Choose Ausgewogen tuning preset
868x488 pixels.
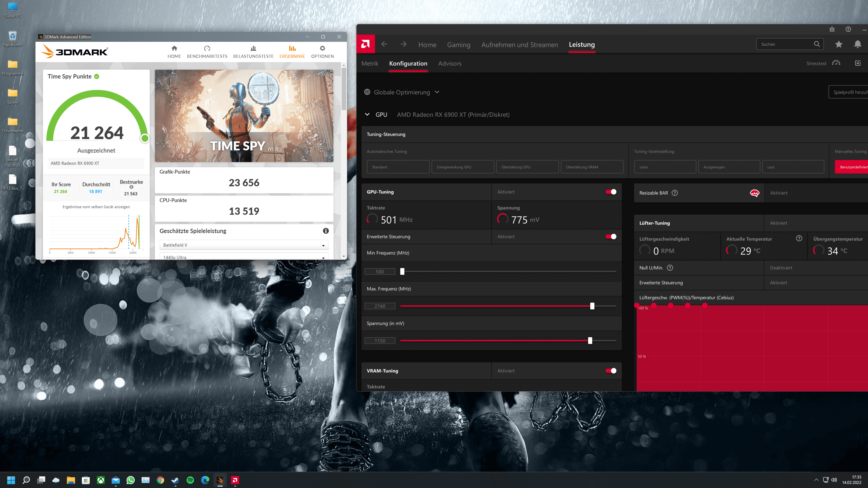click(x=729, y=167)
